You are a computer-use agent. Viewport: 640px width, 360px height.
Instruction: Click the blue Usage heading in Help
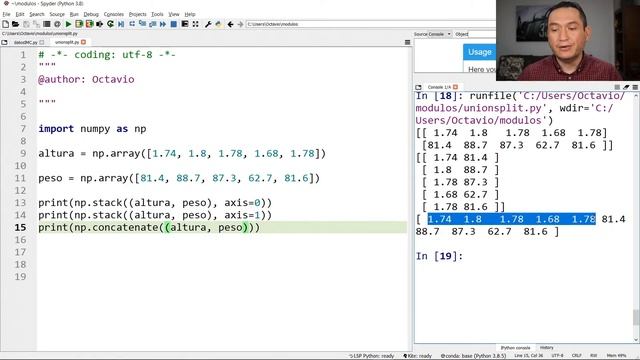pyautogui.click(x=480, y=52)
